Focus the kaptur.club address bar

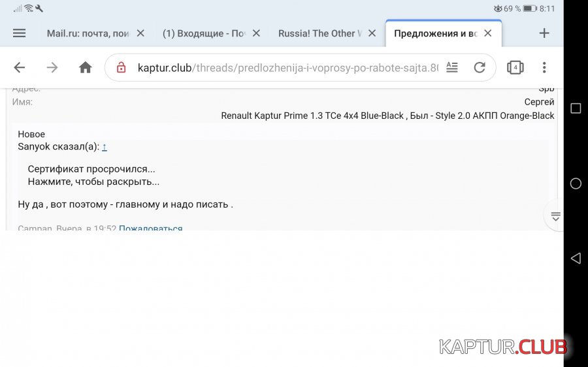[x=287, y=68]
